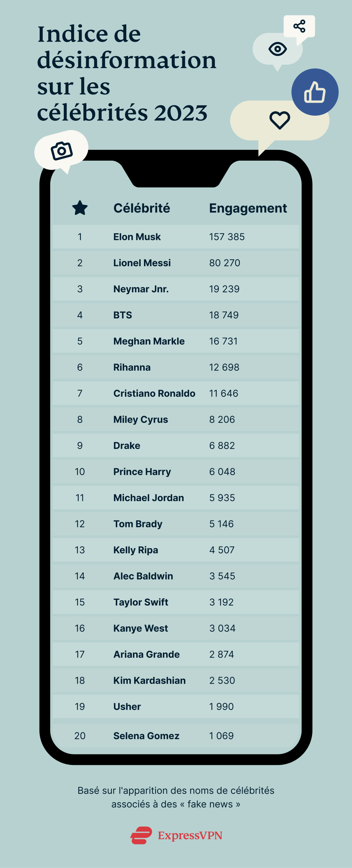The height and width of the screenshot is (868, 352).
Task: Click the heart icon bubble
Action: [279, 120]
